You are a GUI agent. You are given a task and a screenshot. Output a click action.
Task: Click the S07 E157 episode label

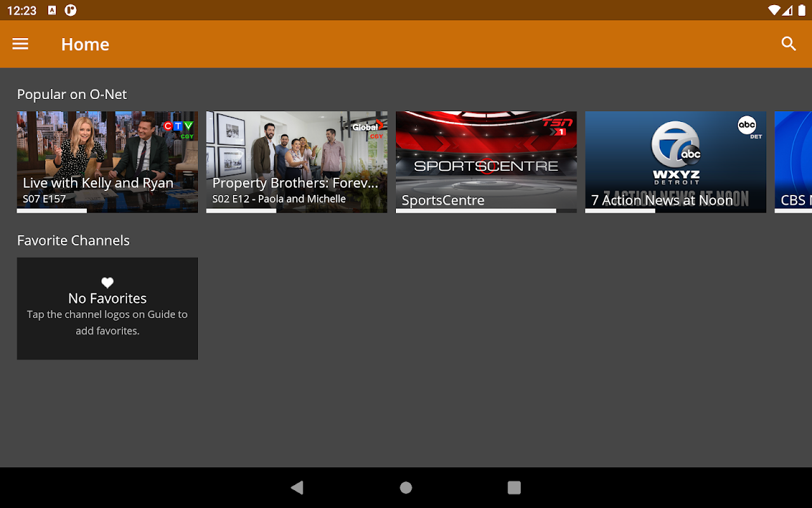(44, 199)
